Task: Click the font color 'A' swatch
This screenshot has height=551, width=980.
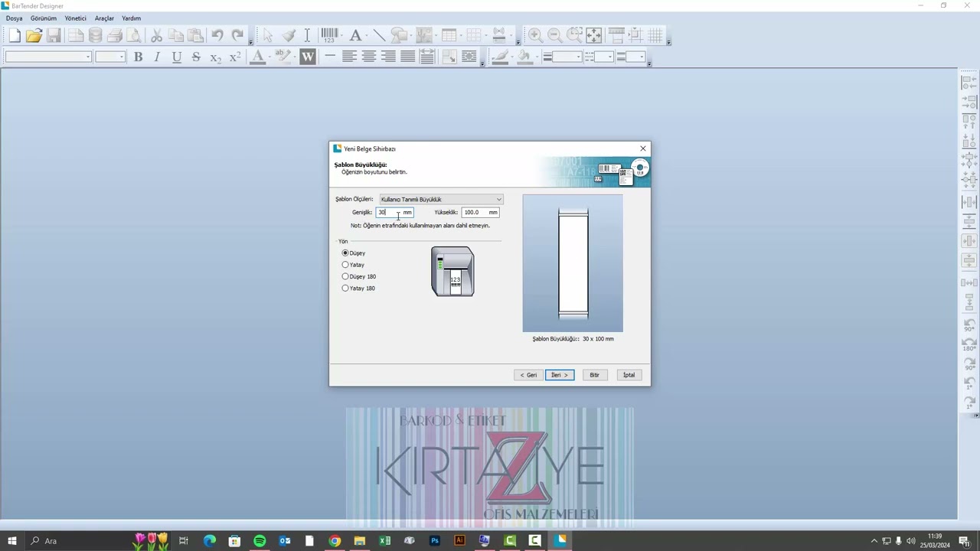Action: pos(257,57)
